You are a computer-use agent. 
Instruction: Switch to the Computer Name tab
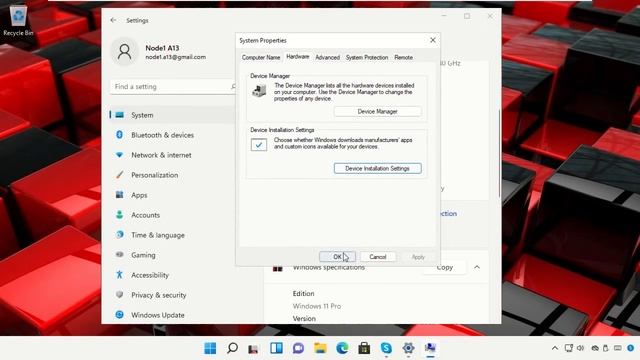click(x=261, y=58)
